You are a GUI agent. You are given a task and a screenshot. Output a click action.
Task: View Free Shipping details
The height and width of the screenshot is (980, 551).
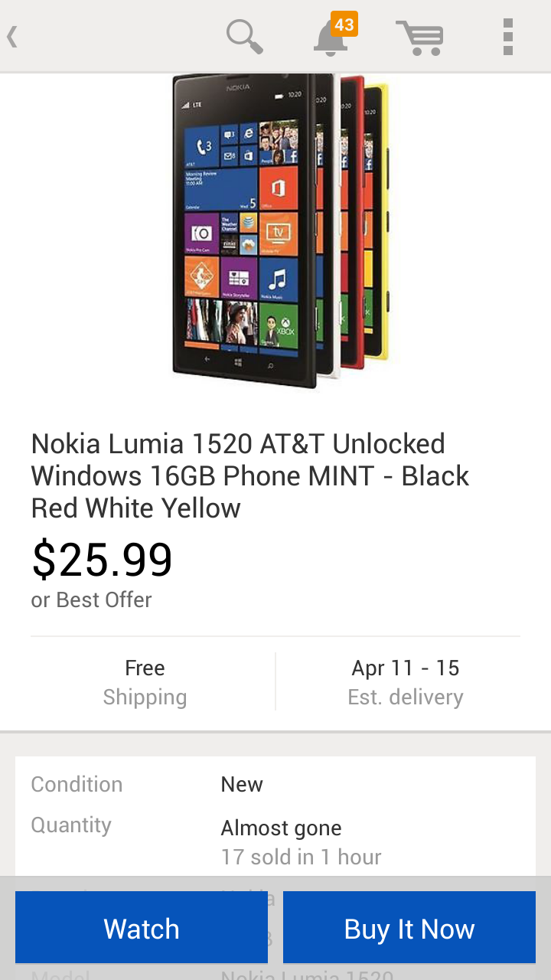pos(145,682)
